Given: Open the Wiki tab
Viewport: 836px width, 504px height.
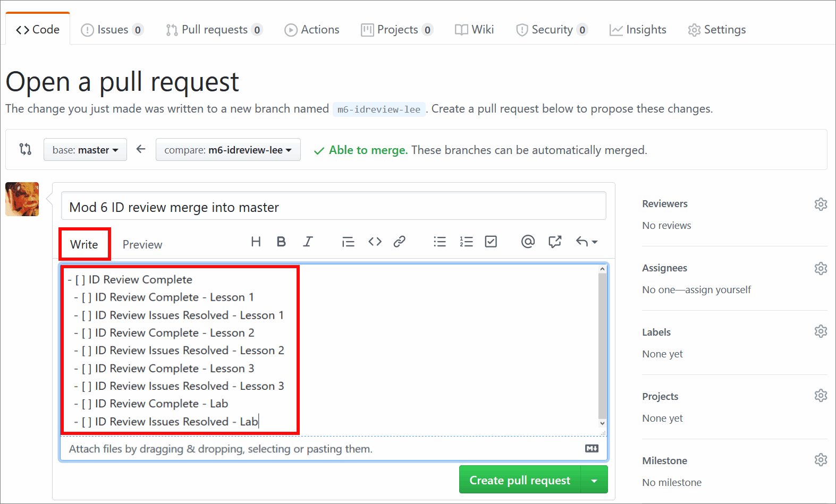Looking at the screenshot, I should click(475, 30).
